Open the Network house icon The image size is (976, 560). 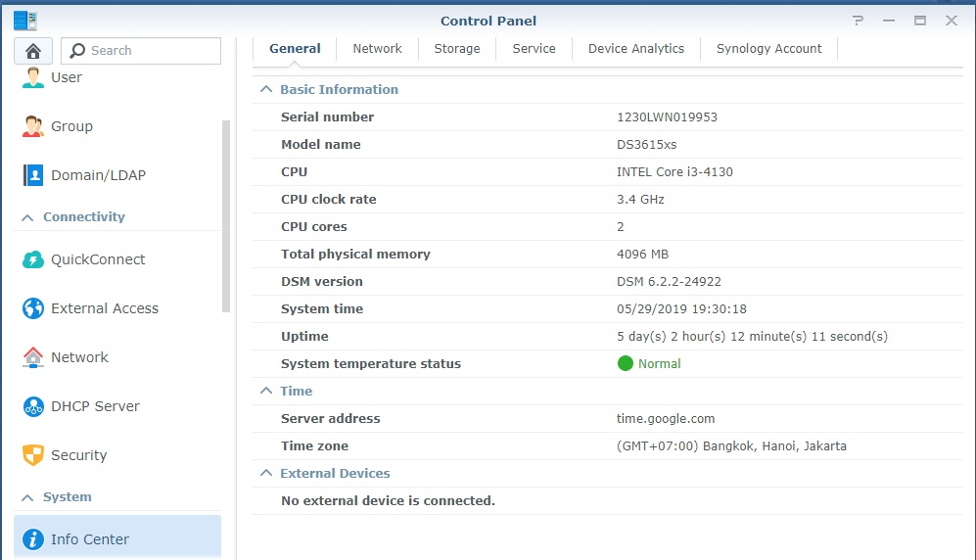33,357
